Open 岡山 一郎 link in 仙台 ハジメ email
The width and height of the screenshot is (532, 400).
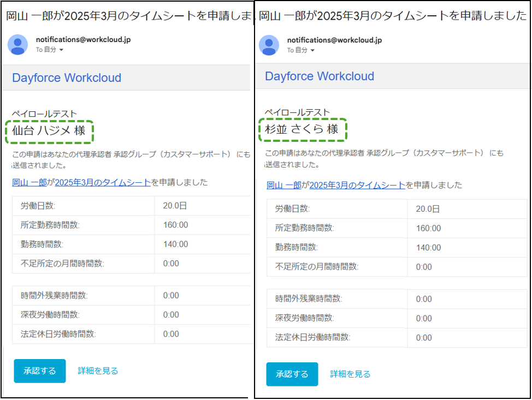[x=30, y=183]
